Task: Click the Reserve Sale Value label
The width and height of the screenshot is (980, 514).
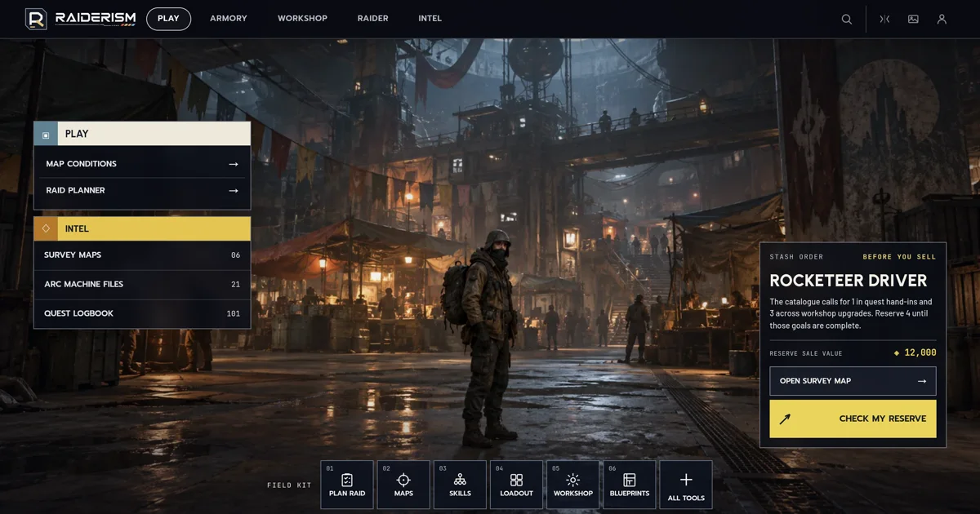Action: [x=806, y=353]
